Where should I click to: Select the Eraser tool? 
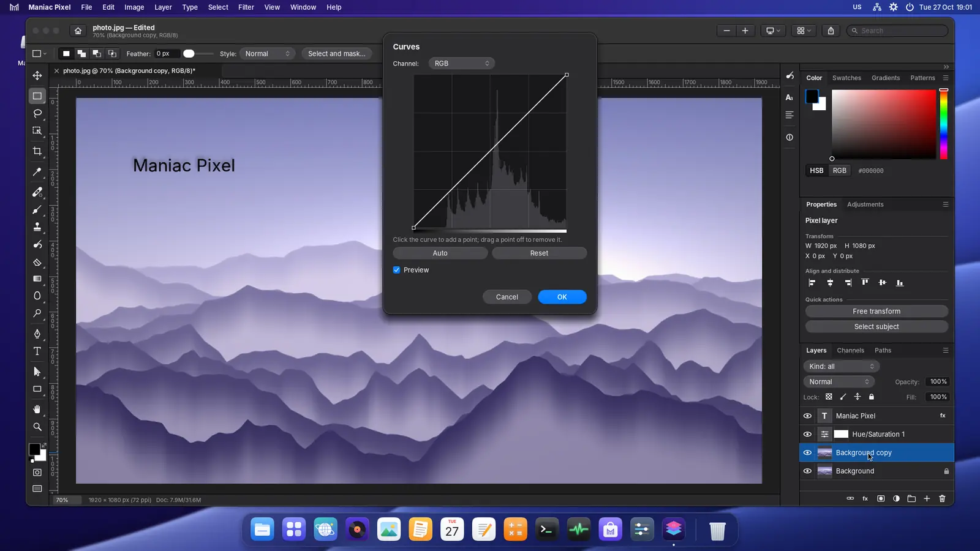point(37,263)
